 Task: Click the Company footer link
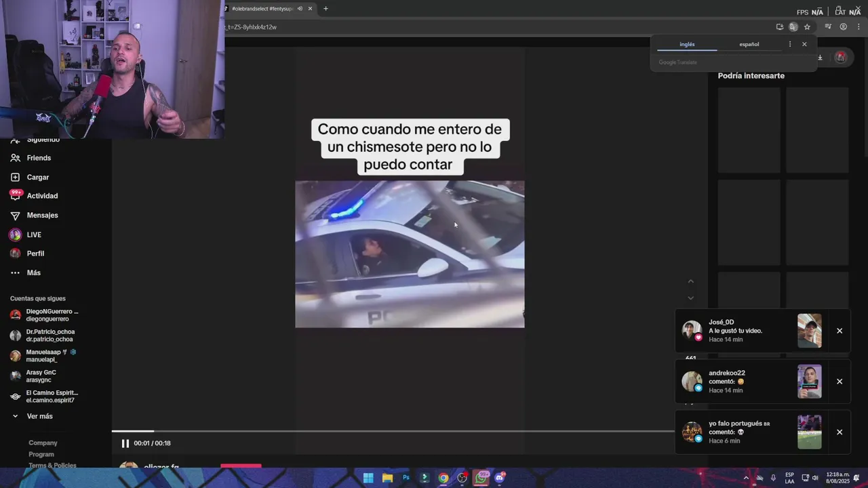[x=43, y=443]
